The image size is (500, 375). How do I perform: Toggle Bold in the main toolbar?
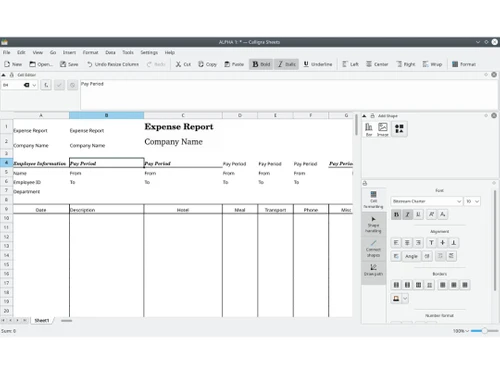[x=261, y=64]
